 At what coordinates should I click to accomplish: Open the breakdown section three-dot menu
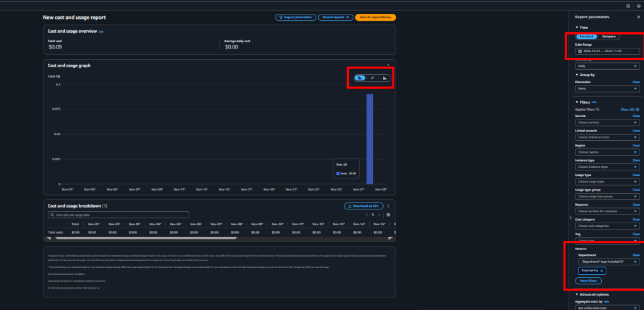[x=388, y=206]
